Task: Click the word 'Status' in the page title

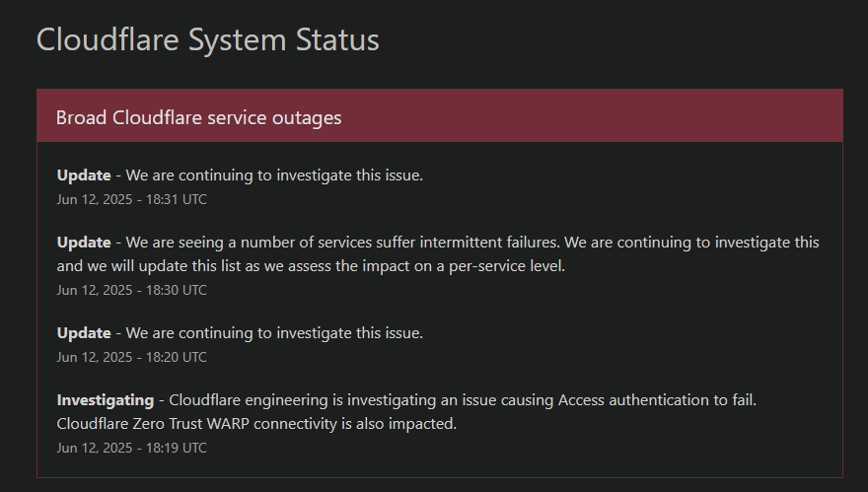Action: pyautogui.click(x=337, y=39)
